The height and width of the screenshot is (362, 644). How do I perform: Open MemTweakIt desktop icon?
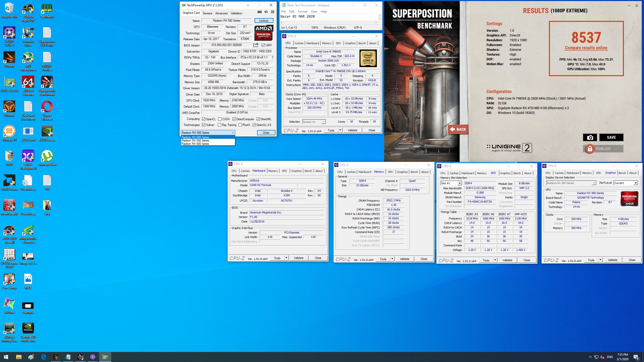(9, 207)
